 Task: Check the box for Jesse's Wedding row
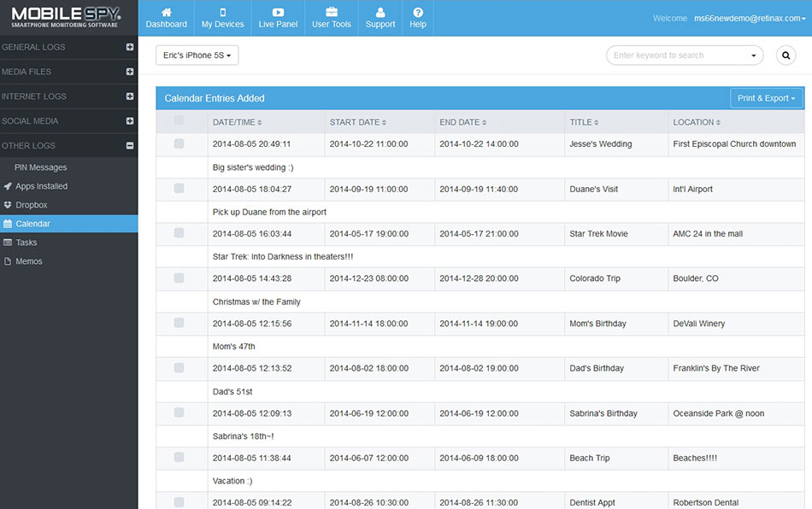179,143
